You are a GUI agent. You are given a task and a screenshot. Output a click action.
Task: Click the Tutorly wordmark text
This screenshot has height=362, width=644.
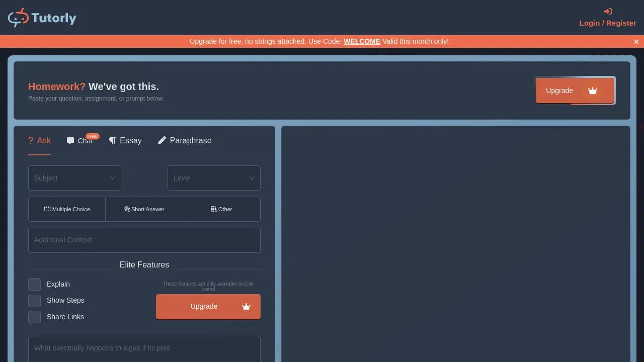coord(54,18)
